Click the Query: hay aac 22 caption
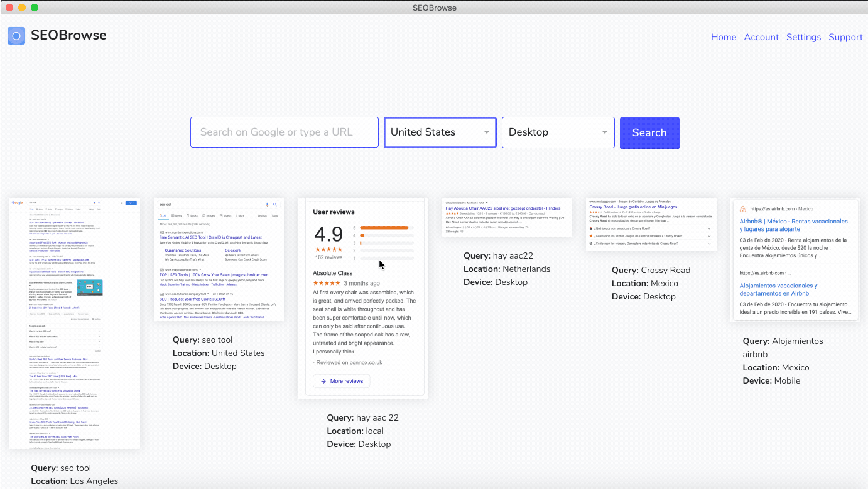 363,417
